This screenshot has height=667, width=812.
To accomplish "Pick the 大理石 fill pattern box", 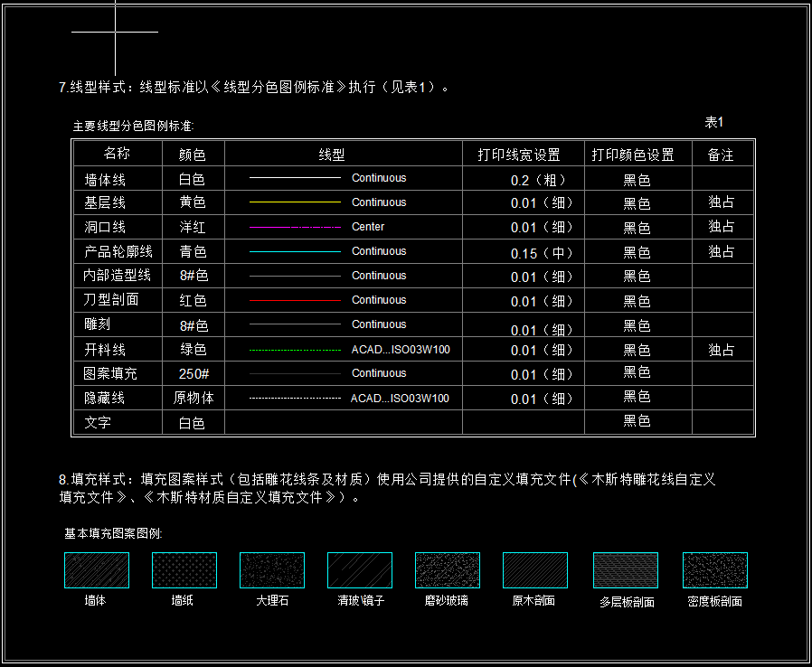I will tap(272, 570).
